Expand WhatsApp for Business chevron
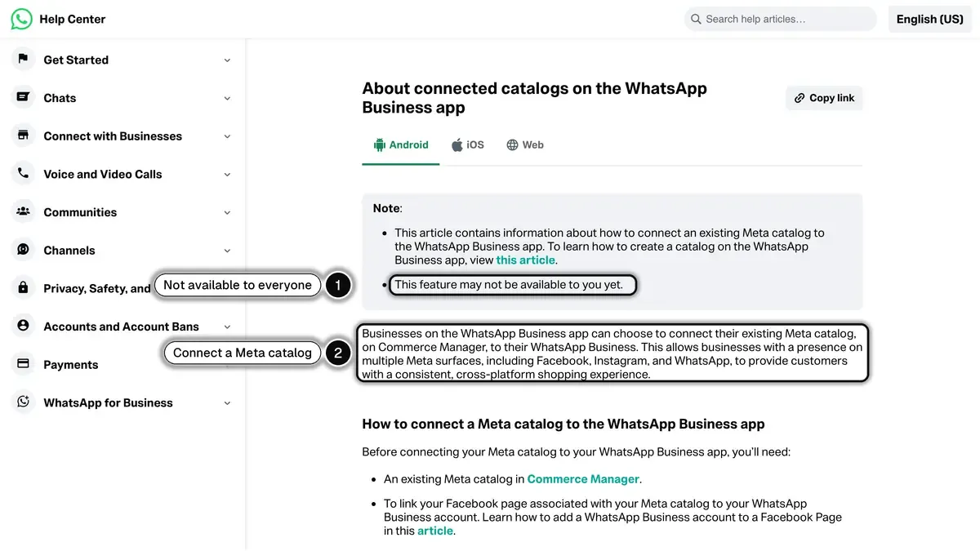The image size is (980, 551). 227,402
